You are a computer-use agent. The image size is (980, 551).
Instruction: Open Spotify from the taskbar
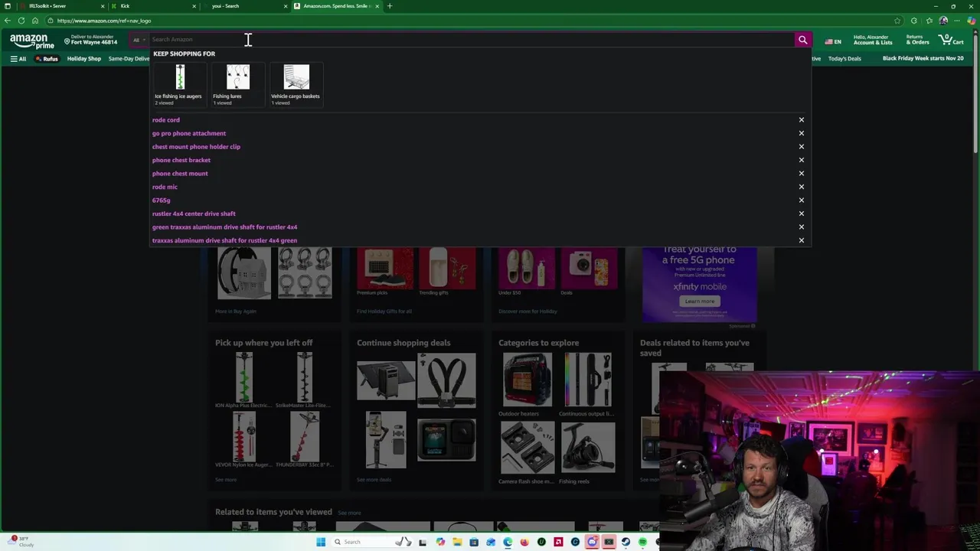(642, 542)
